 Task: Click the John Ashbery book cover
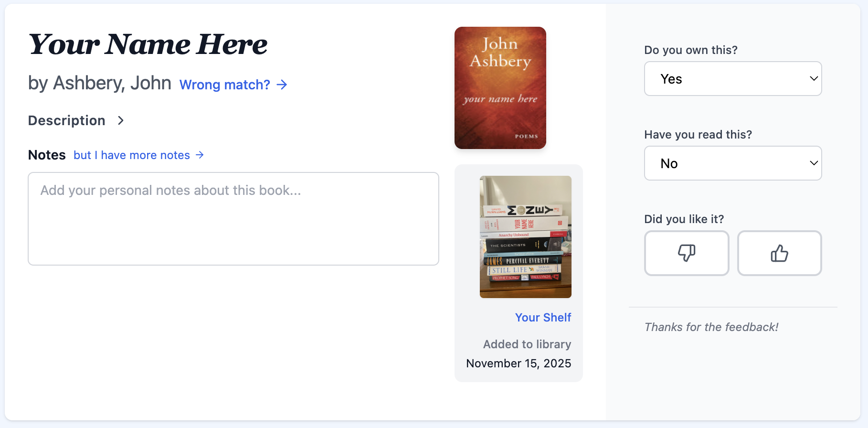tap(500, 88)
